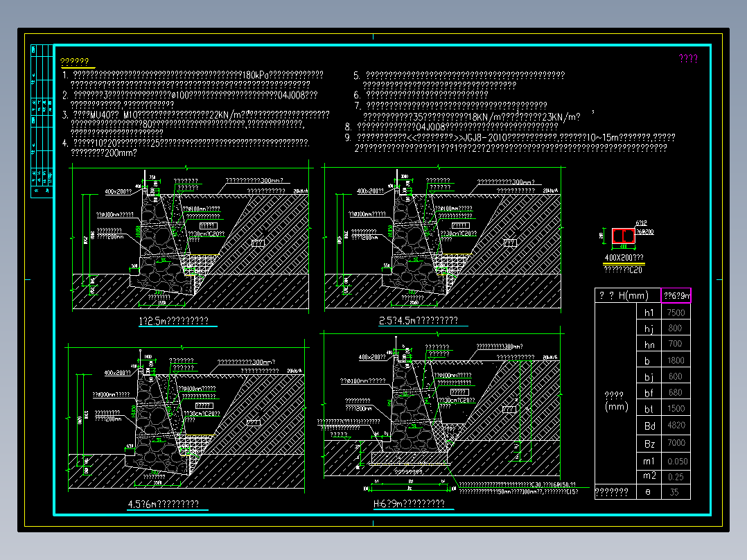
Task: Click the Bd parameter label
Action: click(649, 426)
